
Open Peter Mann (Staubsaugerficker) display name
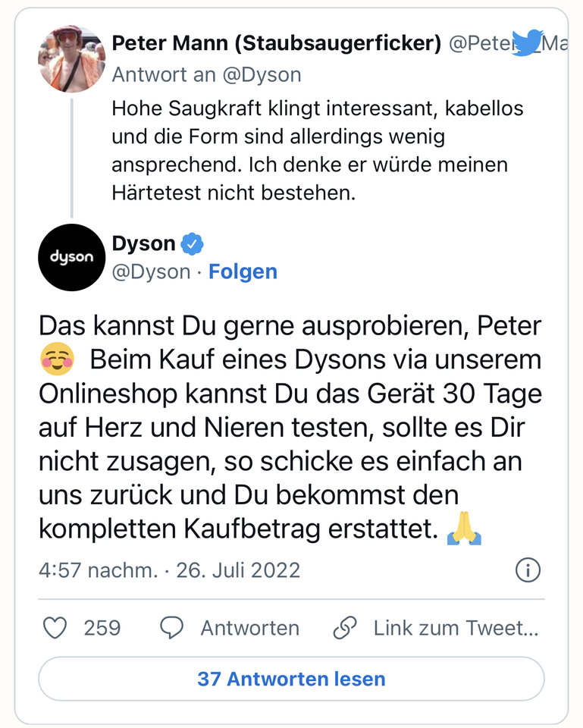(276, 43)
